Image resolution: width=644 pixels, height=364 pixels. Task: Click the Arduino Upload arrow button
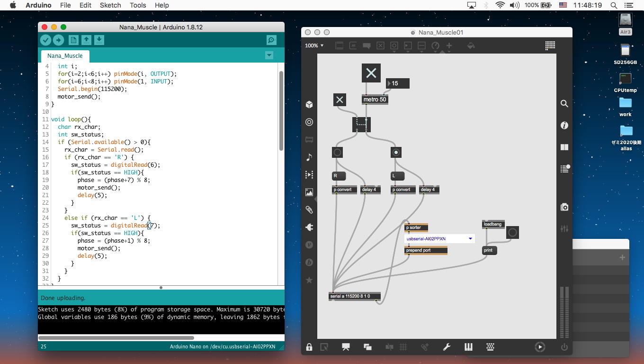[x=58, y=40]
